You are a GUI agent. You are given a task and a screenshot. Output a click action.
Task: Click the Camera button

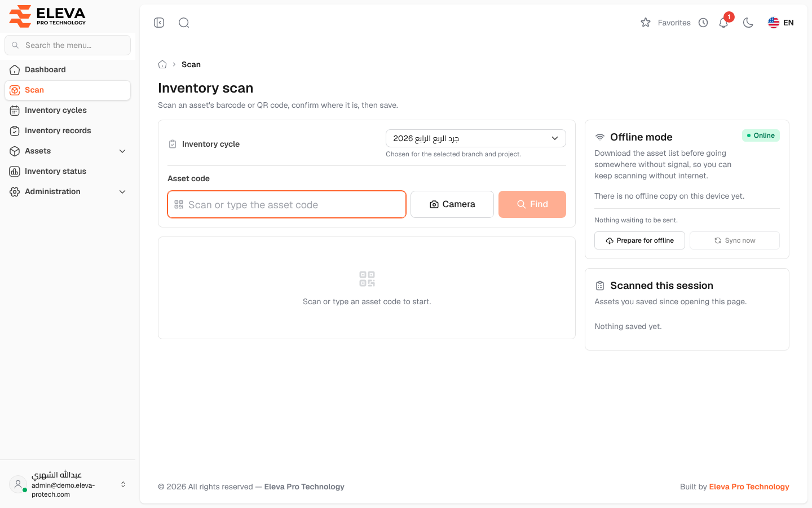tap(452, 204)
